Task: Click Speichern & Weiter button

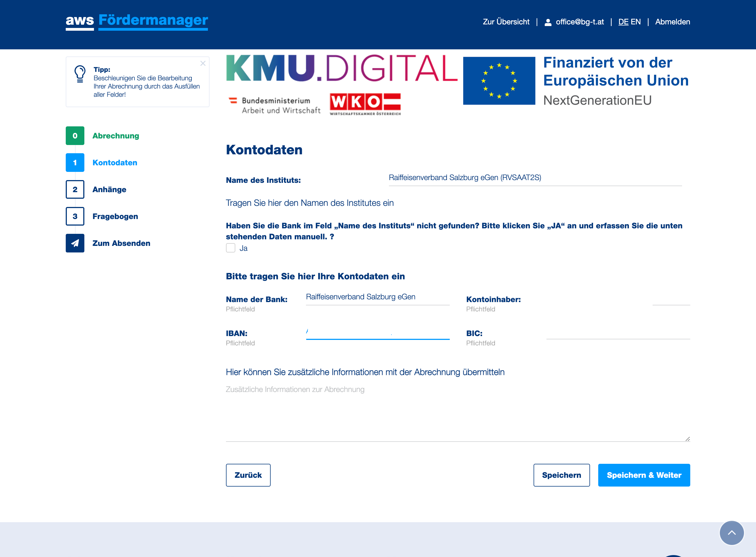Action: pos(644,475)
